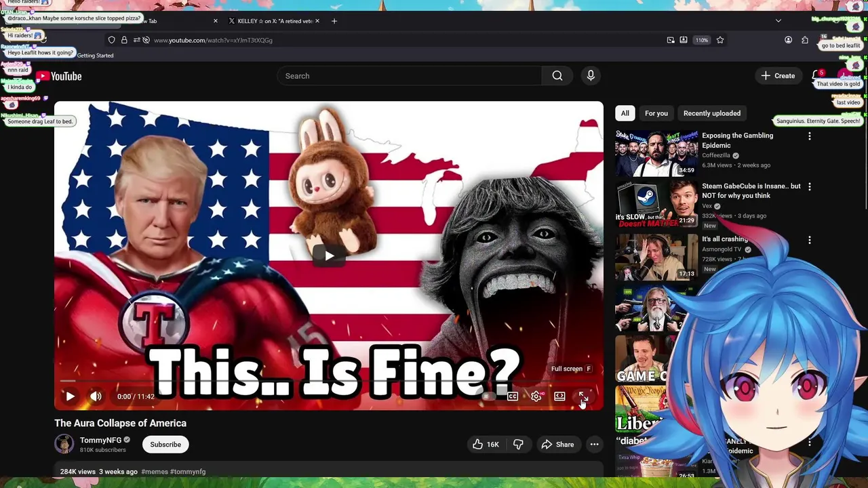Click the #memes hashtag
Viewport: 868px width, 488px height.
coord(155,472)
